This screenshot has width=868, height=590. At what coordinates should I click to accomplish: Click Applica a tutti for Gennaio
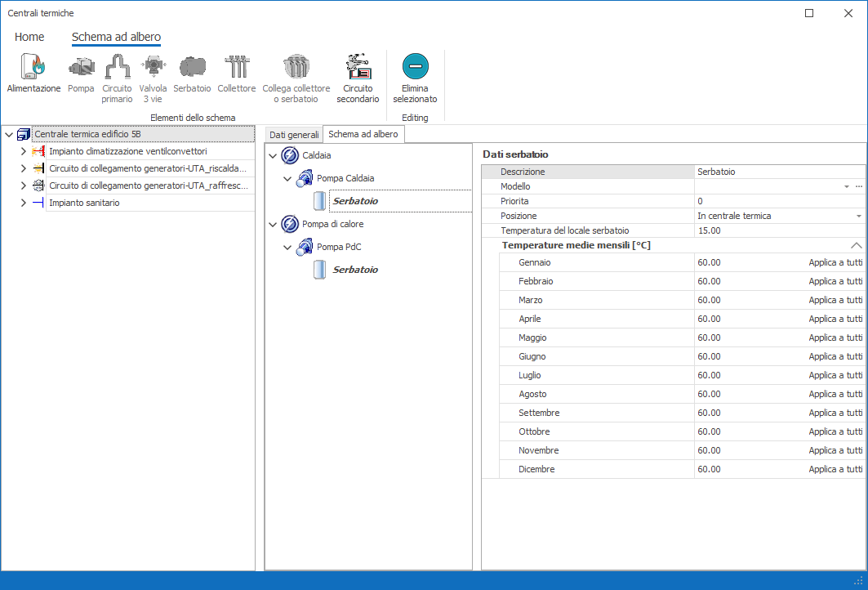[835, 262]
